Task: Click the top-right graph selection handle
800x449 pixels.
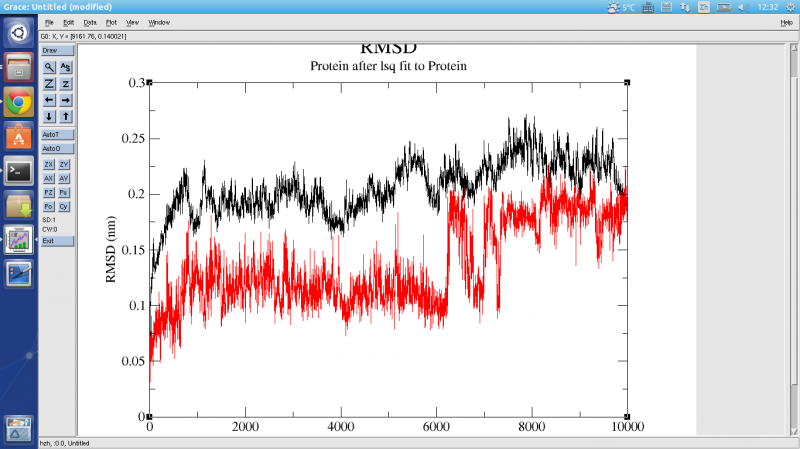Action: 627,82
